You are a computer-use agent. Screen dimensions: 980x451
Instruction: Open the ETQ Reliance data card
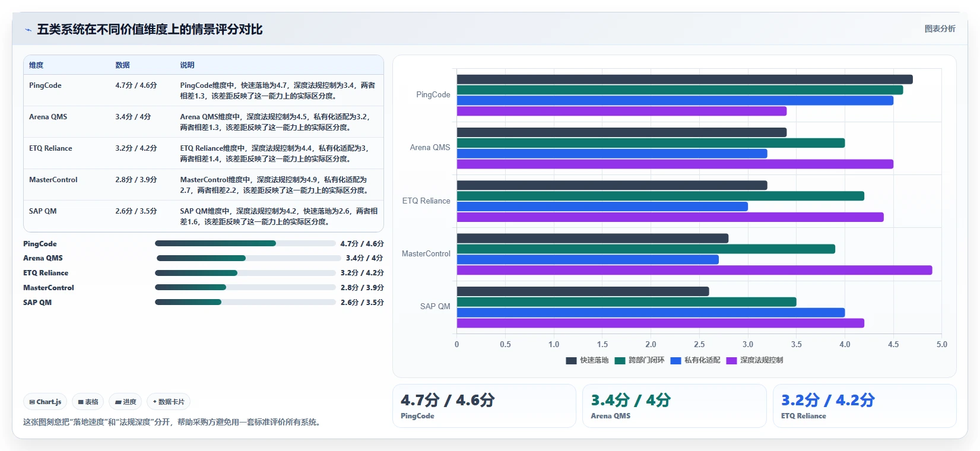[864, 406]
